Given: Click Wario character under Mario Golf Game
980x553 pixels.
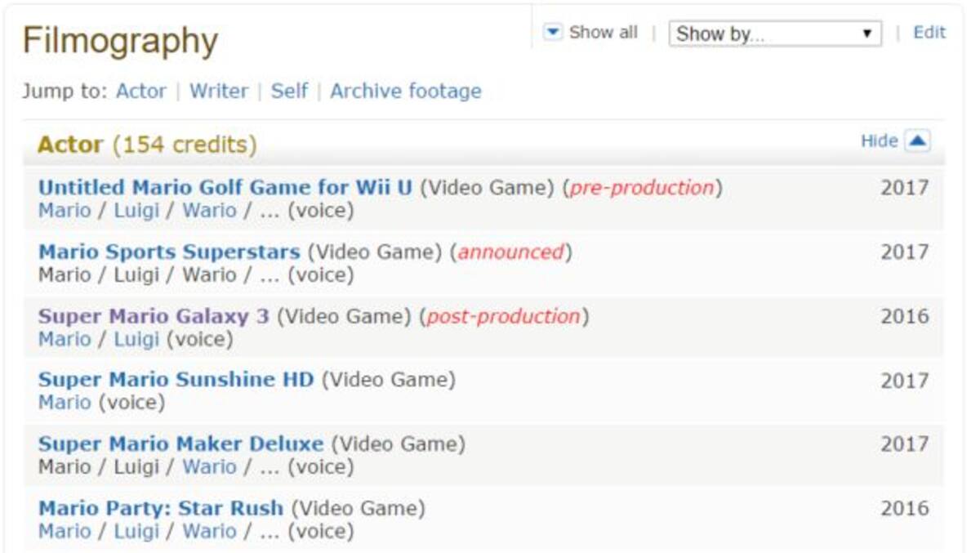Looking at the screenshot, I should [x=209, y=211].
